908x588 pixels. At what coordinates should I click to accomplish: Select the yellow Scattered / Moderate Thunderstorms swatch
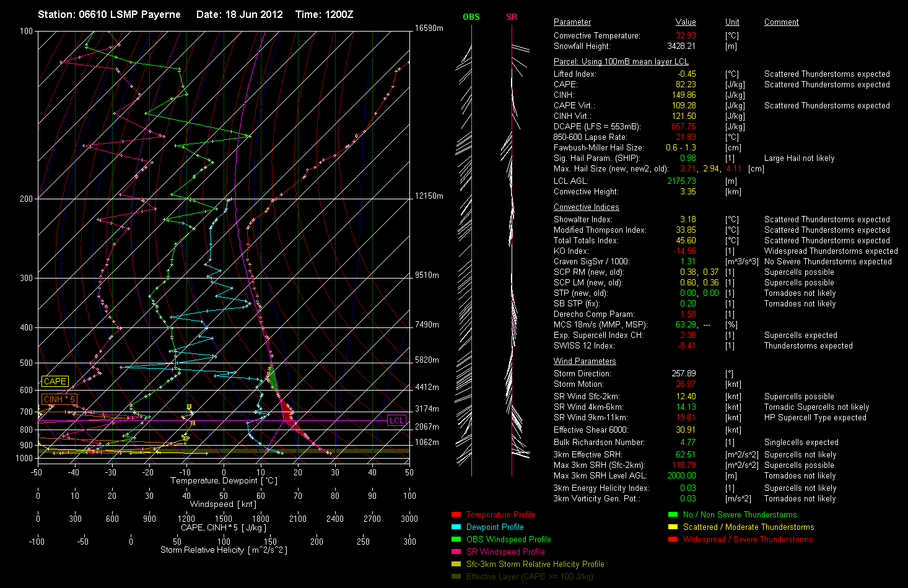(673, 527)
